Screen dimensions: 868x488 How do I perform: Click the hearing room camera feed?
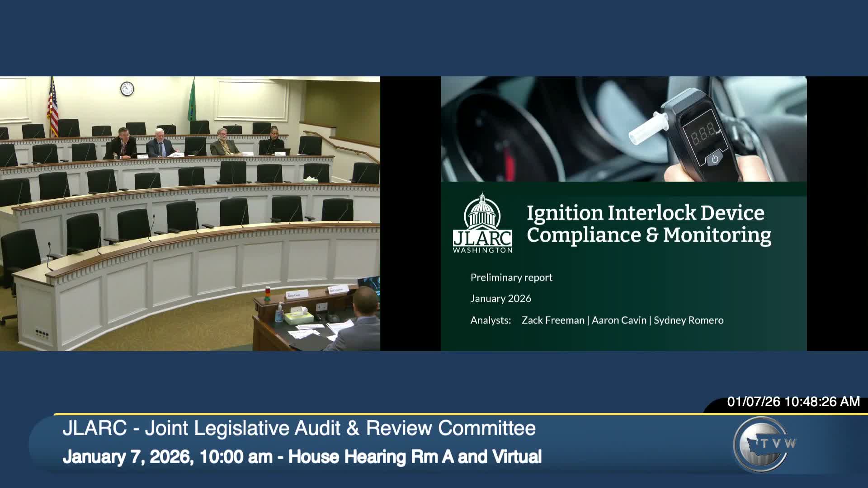tap(189, 213)
